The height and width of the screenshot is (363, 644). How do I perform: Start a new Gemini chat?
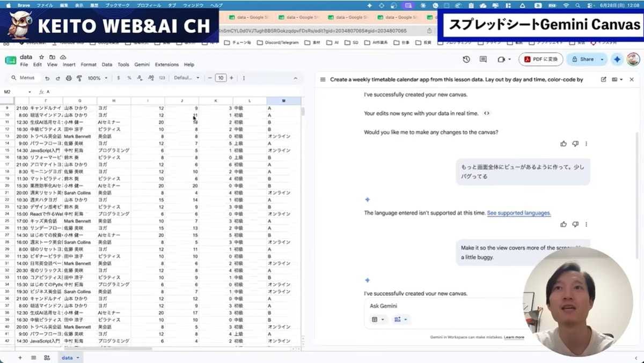603,79
